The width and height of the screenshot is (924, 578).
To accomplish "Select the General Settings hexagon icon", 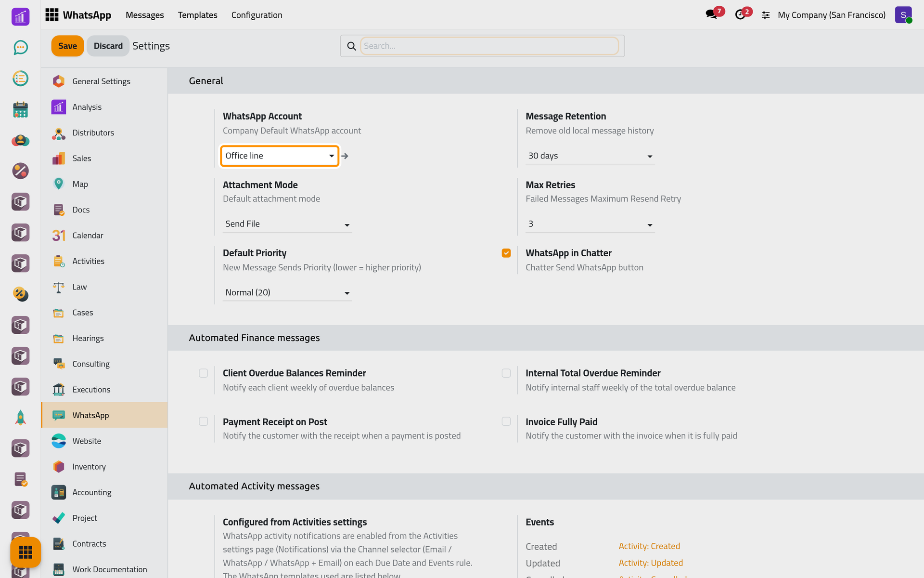I will pyautogui.click(x=59, y=81).
